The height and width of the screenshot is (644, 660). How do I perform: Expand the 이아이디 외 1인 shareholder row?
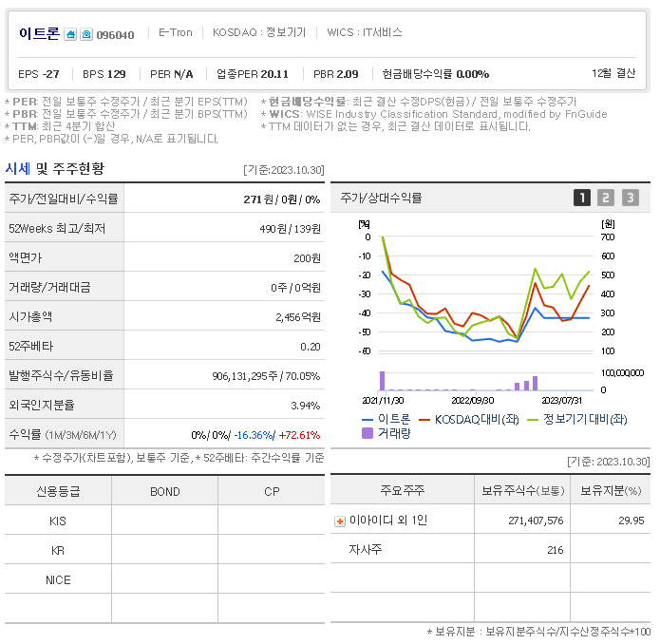point(340,521)
